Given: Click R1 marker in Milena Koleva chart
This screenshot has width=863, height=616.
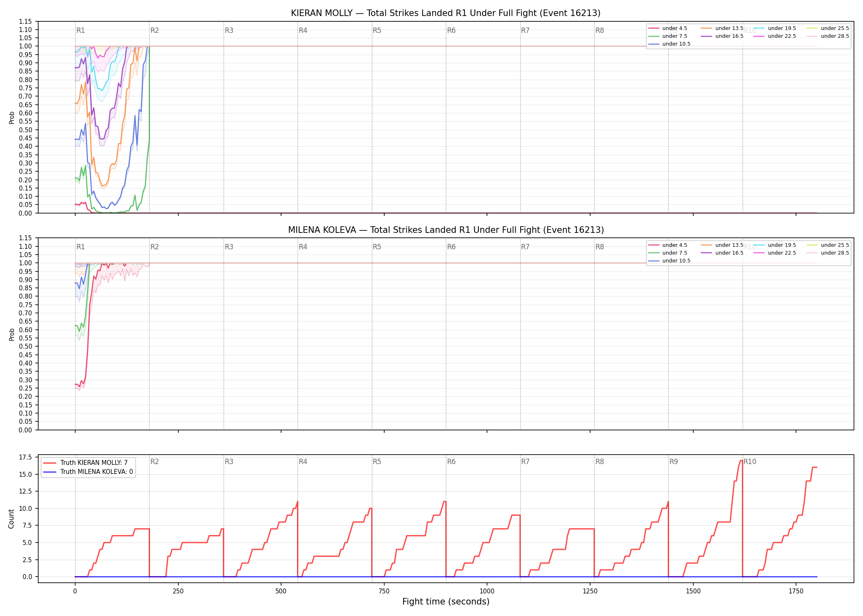Looking at the screenshot, I should tap(81, 247).
